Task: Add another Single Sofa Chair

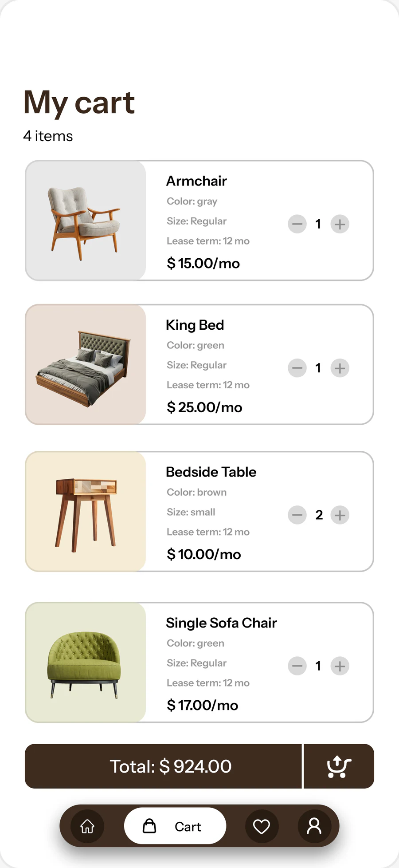Action: (x=340, y=666)
